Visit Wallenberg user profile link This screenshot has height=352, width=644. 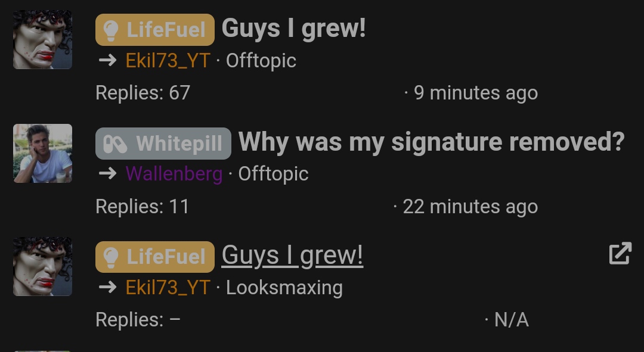174,173
